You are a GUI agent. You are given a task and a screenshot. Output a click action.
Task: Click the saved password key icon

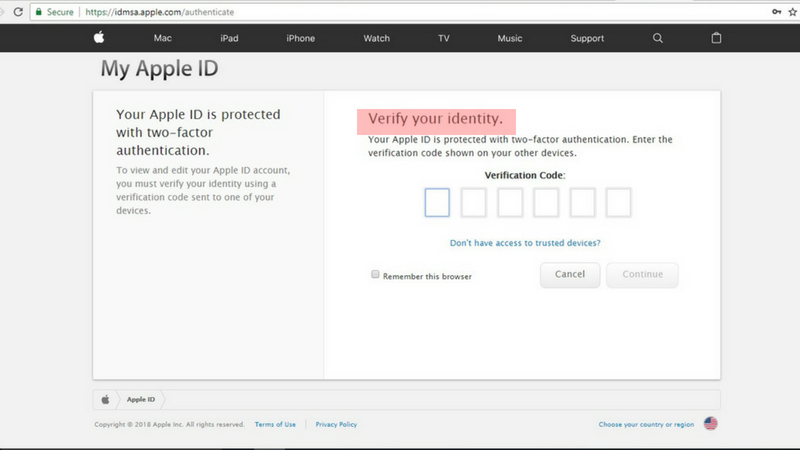[777, 12]
